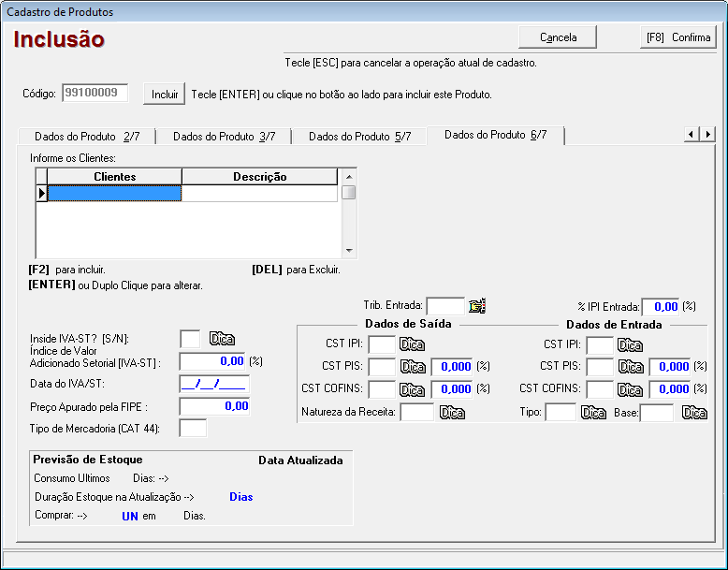728x570 pixels.
Task: Click the Inside IVA-ST S/N input box
Action: pyautogui.click(x=189, y=339)
